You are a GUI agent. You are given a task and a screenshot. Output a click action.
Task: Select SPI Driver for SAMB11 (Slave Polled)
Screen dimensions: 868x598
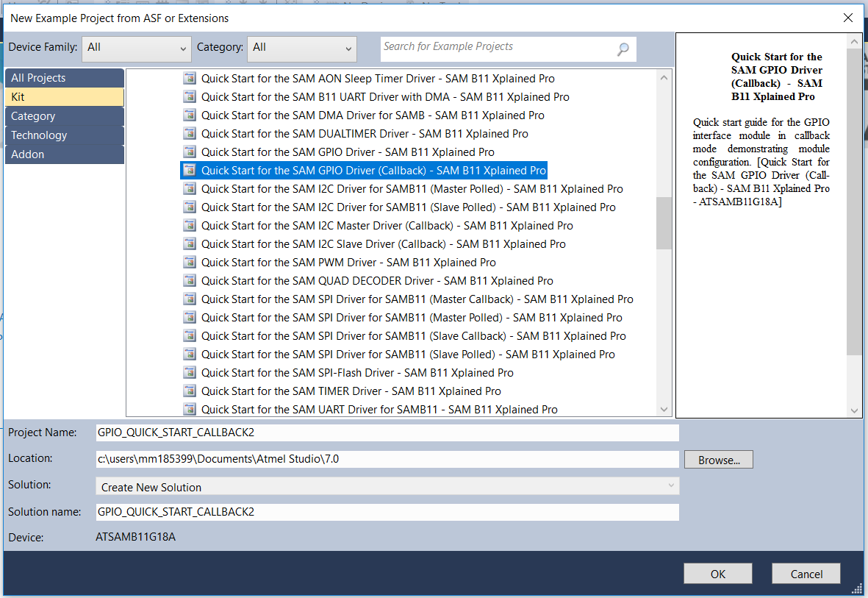point(408,354)
